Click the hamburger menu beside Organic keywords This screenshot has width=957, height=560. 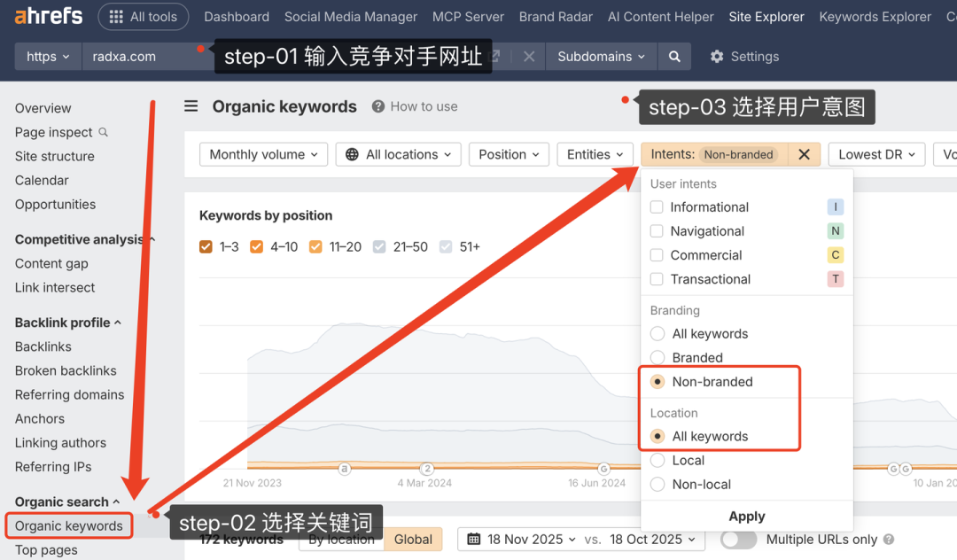tap(191, 106)
